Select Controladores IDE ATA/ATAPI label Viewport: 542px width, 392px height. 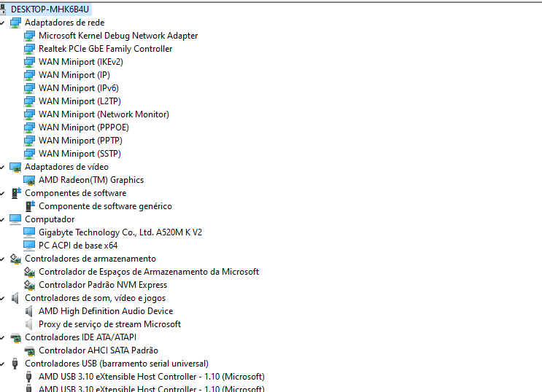[81, 337]
